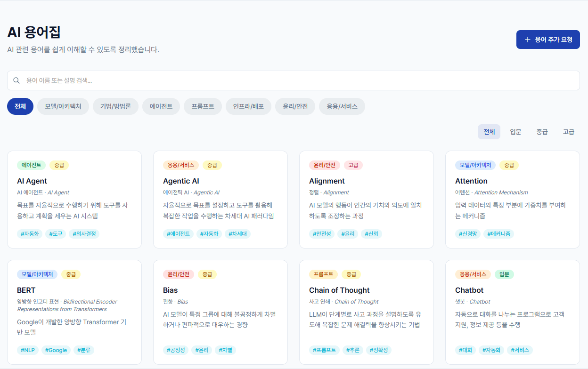Set difficulty level to 입문

[515, 132]
